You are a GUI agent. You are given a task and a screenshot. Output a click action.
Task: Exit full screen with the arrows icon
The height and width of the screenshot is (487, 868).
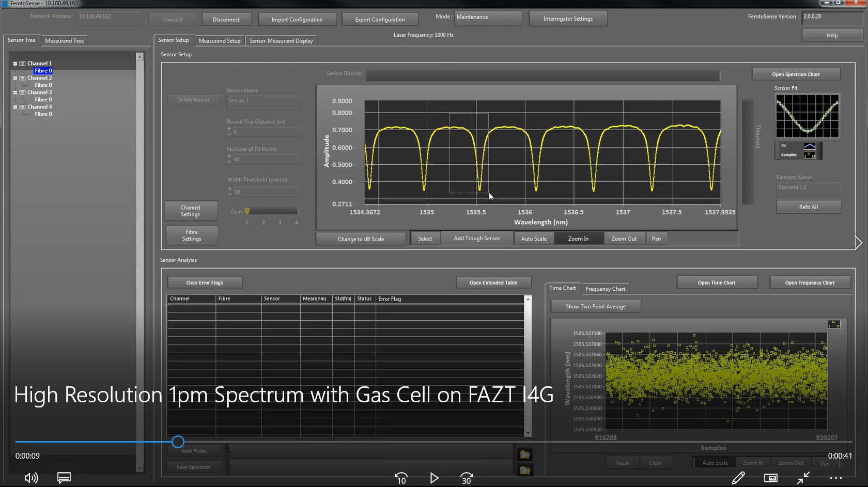803,478
